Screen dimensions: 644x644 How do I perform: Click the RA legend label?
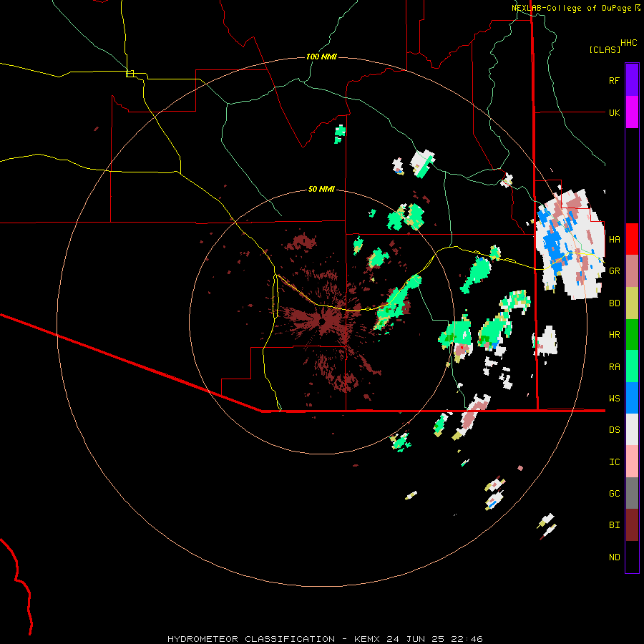pos(614,366)
